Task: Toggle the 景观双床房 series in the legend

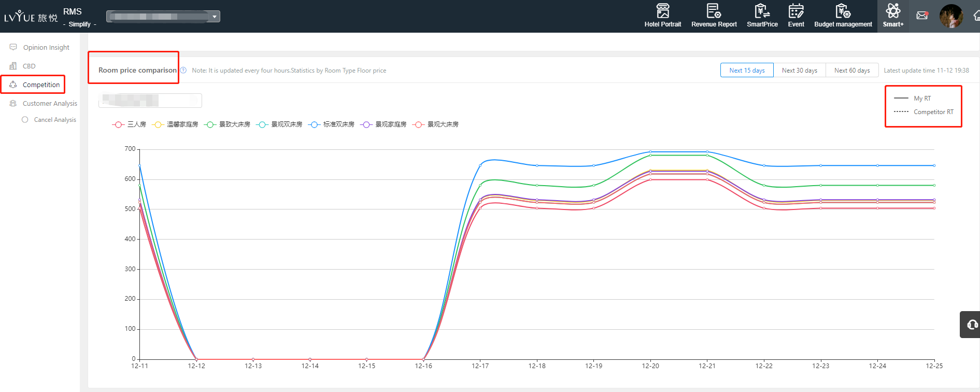Action: (x=279, y=124)
